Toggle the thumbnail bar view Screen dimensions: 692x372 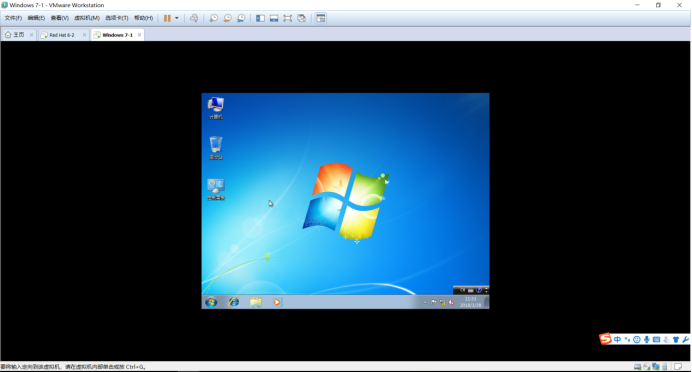(274, 18)
